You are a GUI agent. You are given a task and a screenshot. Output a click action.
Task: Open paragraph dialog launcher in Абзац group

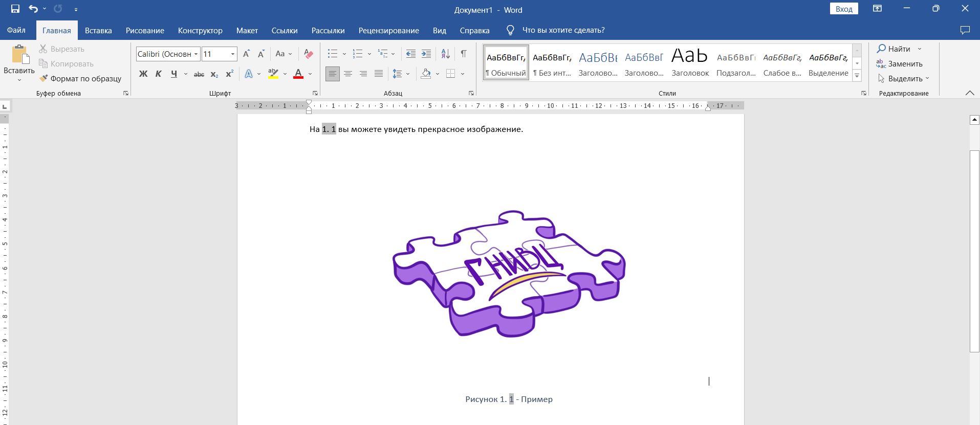pos(471,93)
